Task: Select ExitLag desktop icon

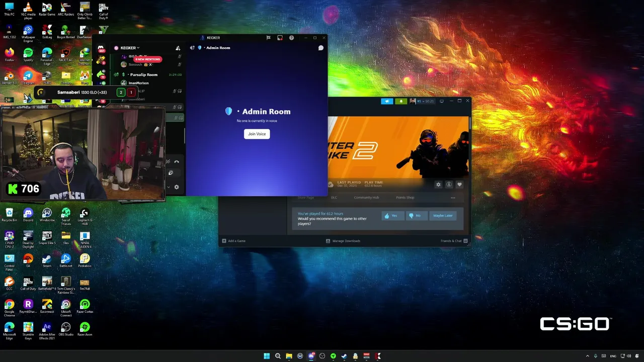Action: click(47, 33)
